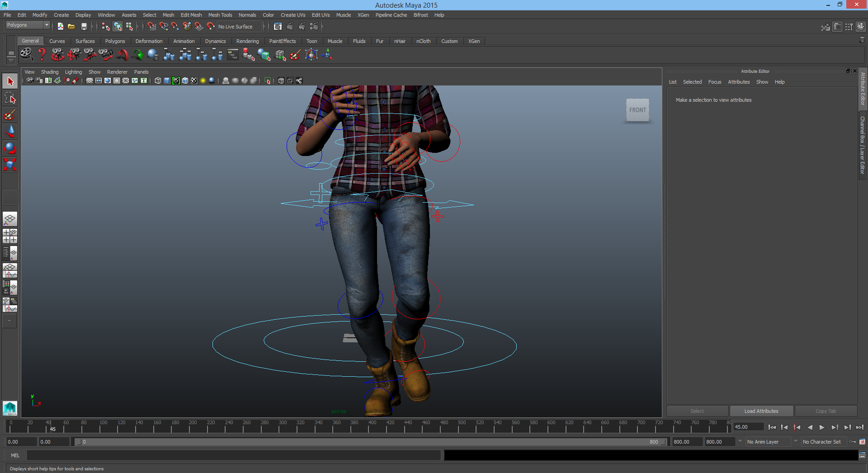Select the Move tool cone icon
The width and height of the screenshot is (868, 473).
click(x=10, y=131)
